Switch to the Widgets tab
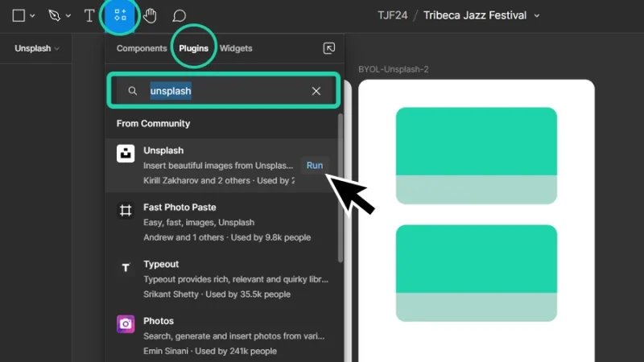The width and height of the screenshot is (644, 362). 236,48
